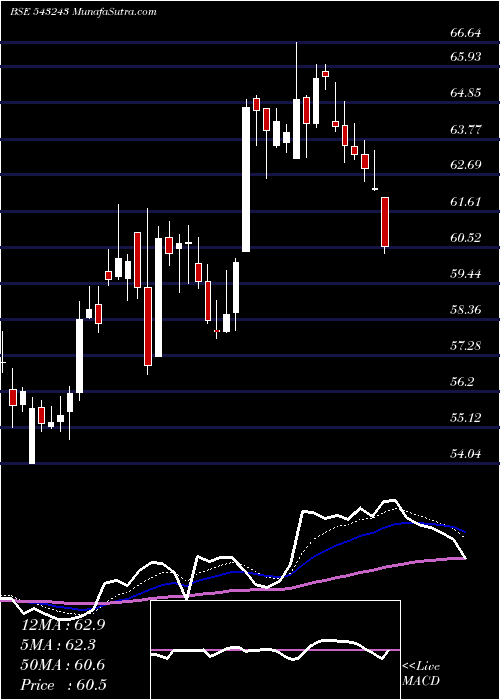Viewport: 500px width, 700px height.
Task: Click the 12MA : 62.9 legend value
Action: click(x=63, y=625)
